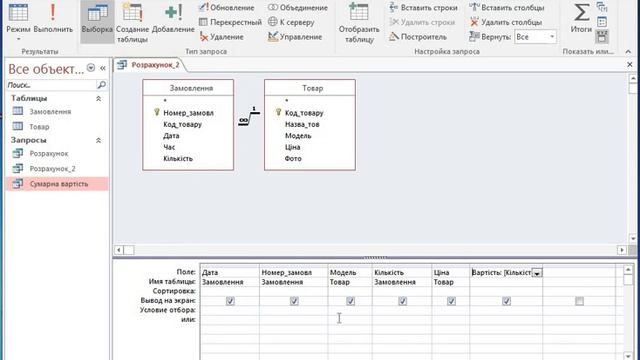Open Все объекты navigation dropdown menu

pyautogui.click(x=91, y=68)
